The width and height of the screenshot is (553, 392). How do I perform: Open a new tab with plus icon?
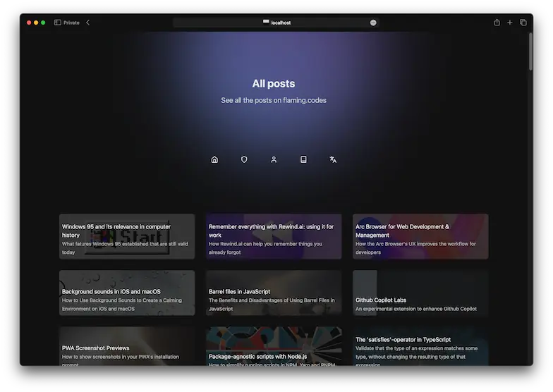coord(509,23)
